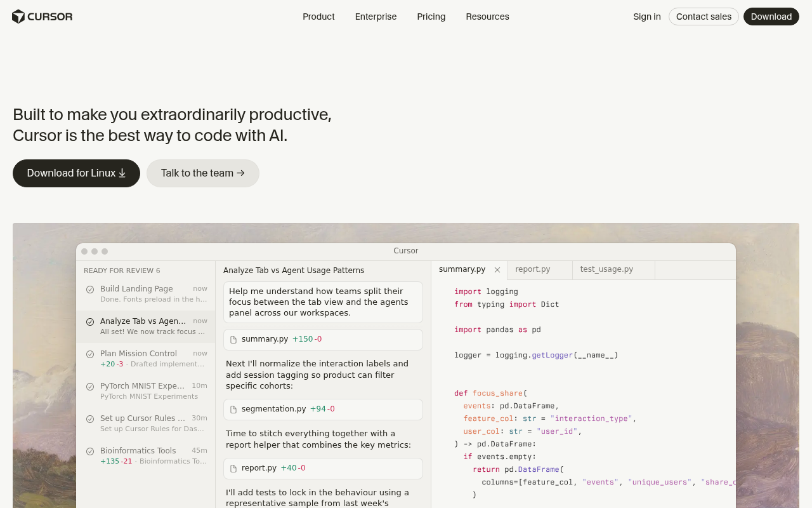The width and height of the screenshot is (812, 508).
Task: Click the file icon on the segmentation.py chip
Action: (233, 409)
